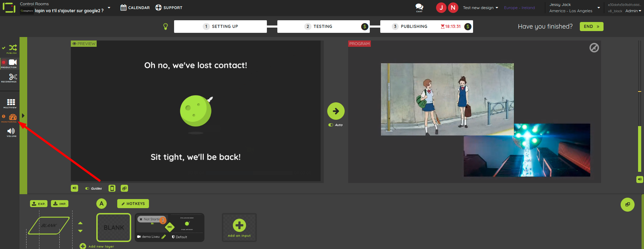
Task: Click the v8_black version label
Action: coord(615,11)
